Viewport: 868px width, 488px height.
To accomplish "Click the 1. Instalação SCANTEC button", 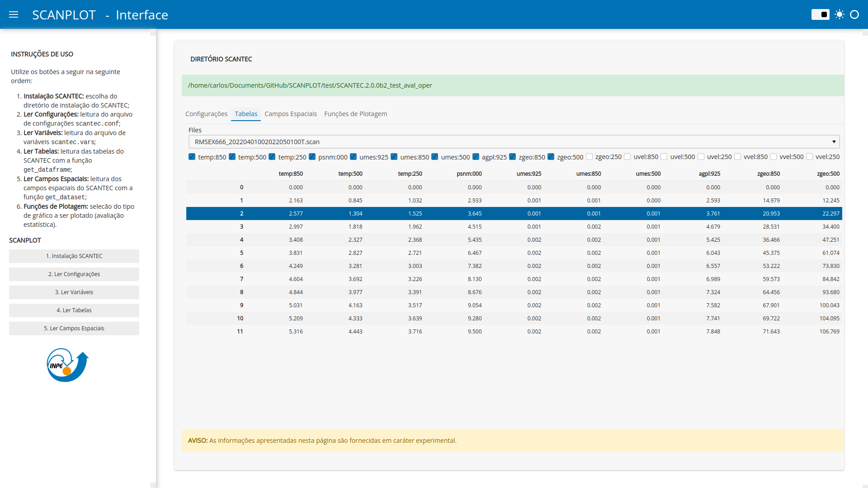I will tap(74, 256).
